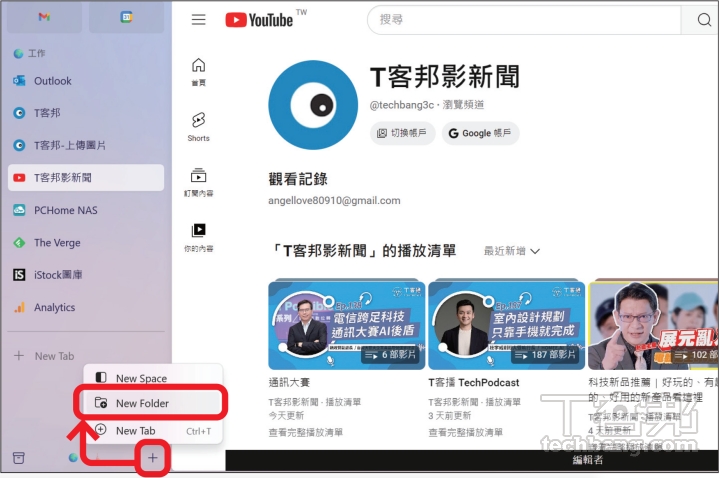The image size is (720, 478).
Task: Open the 科技新品推薦 playlist thumbnail
Action: pos(653,324)
